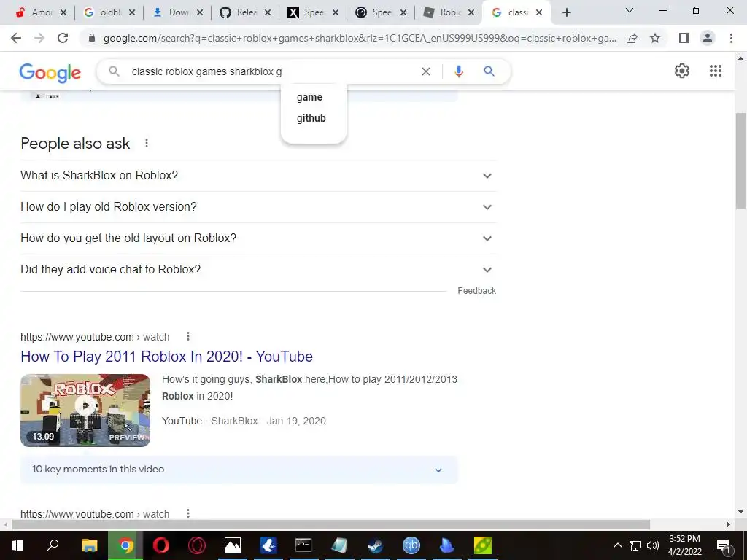Switch to the first 'Amor' tab
747x560 pixels.
click(x=36, y=13)
